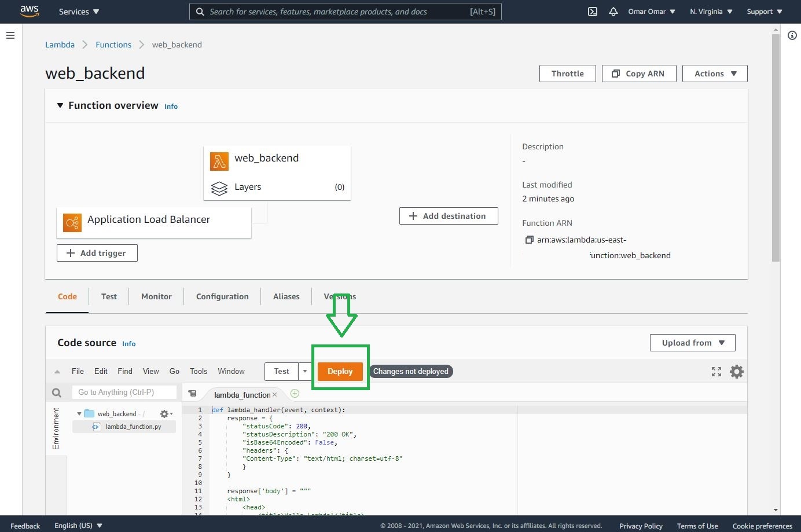801x532 pixels.
Task: Open the Services dropdown
Action: tap(79, 12)
